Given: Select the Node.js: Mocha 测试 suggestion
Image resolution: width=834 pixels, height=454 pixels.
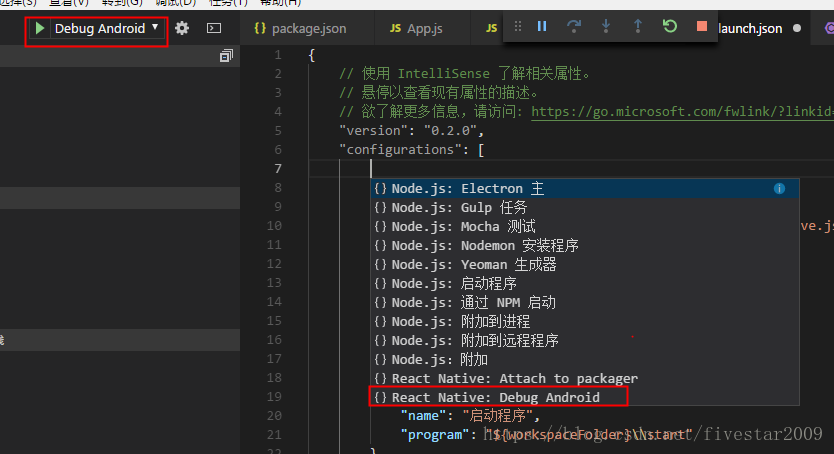Looking at the screenshot, I should pos(585,226).
